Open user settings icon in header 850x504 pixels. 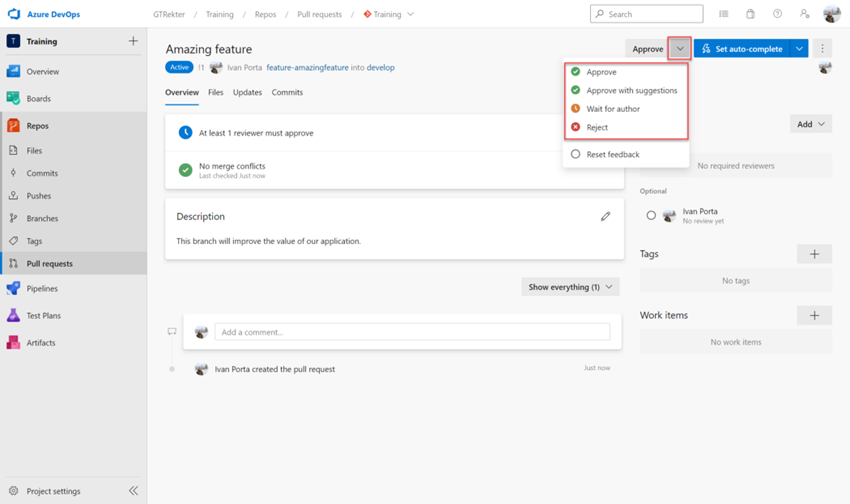coord(804,14)
